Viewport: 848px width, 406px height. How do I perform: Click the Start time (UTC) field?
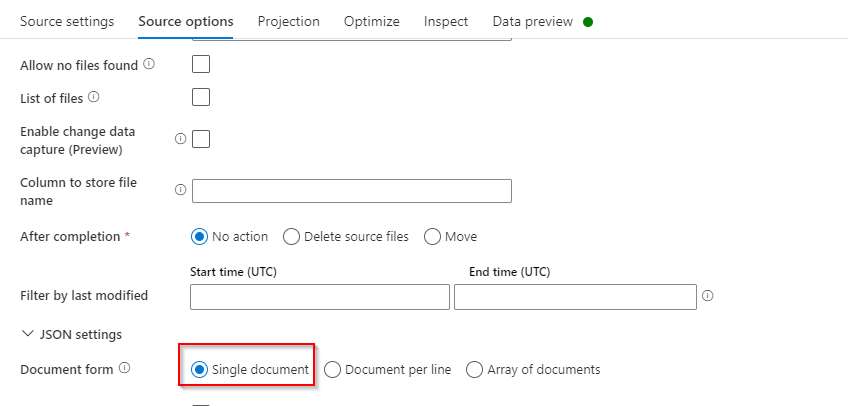click(x=320, y=297)
